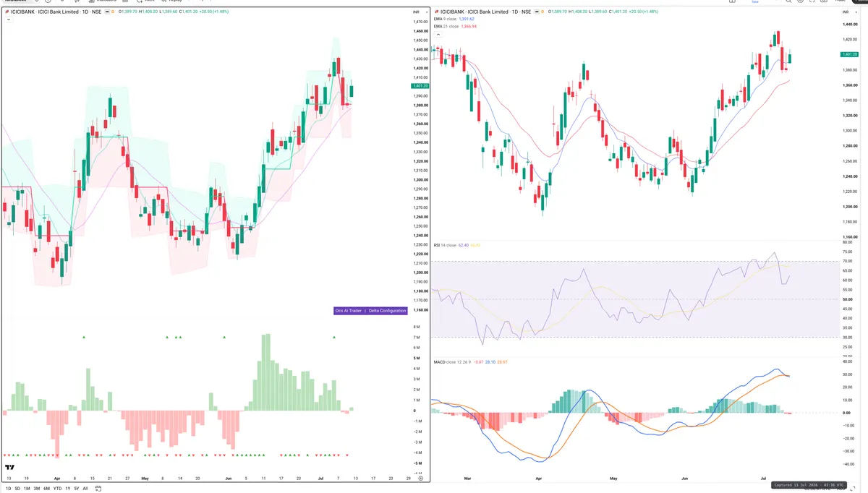
Task: Click the Mar label on right chart time axis
Action: tap(468, 479)
